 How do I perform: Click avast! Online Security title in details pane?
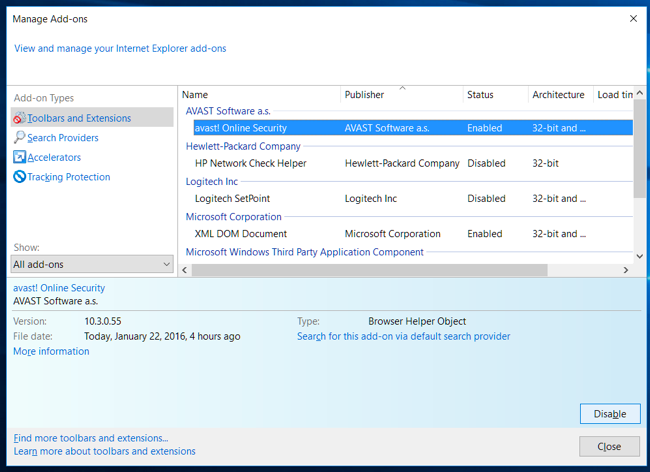point(59,288)
